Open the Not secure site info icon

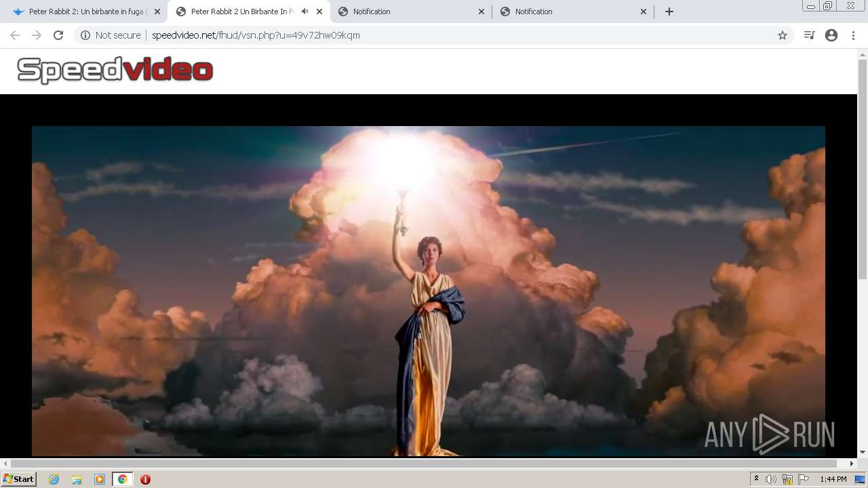[x=85, y=35]
